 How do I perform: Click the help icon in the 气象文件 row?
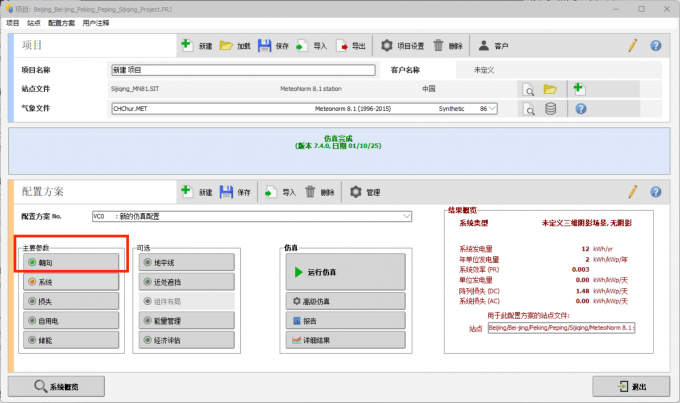pos(581,109)
